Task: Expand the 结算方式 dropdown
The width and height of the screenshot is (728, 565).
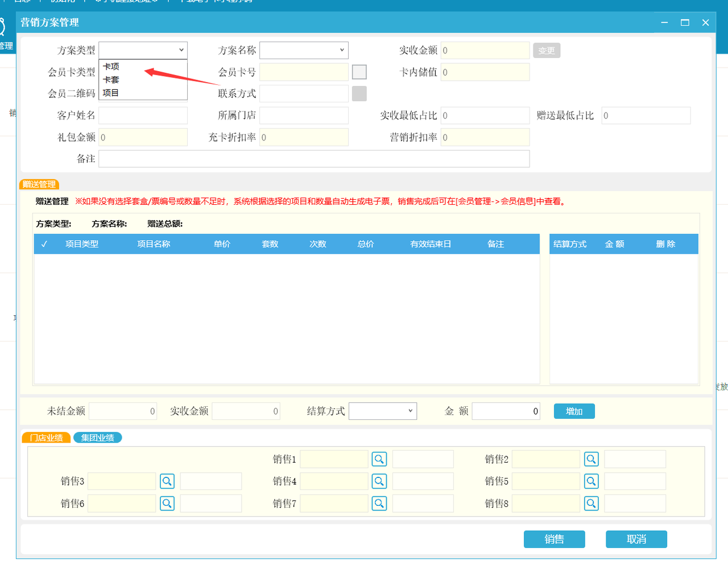Action: pyautogui.click(x=383, y=411)
